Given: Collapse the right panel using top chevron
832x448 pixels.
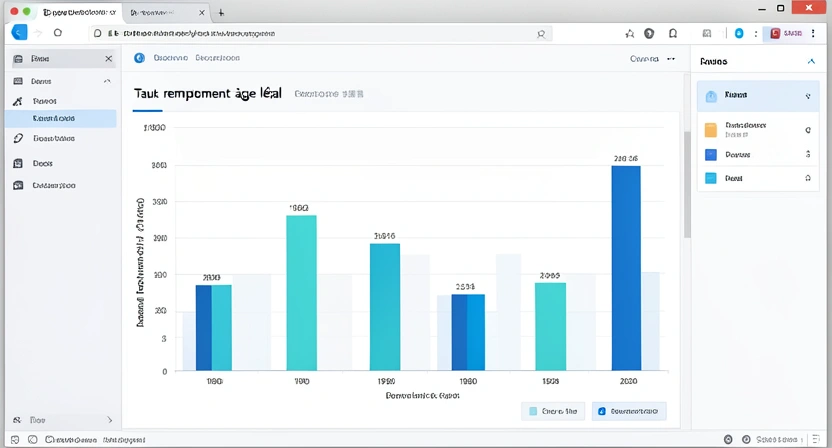Looking at the screenshot, I should (x=810, y=62).
